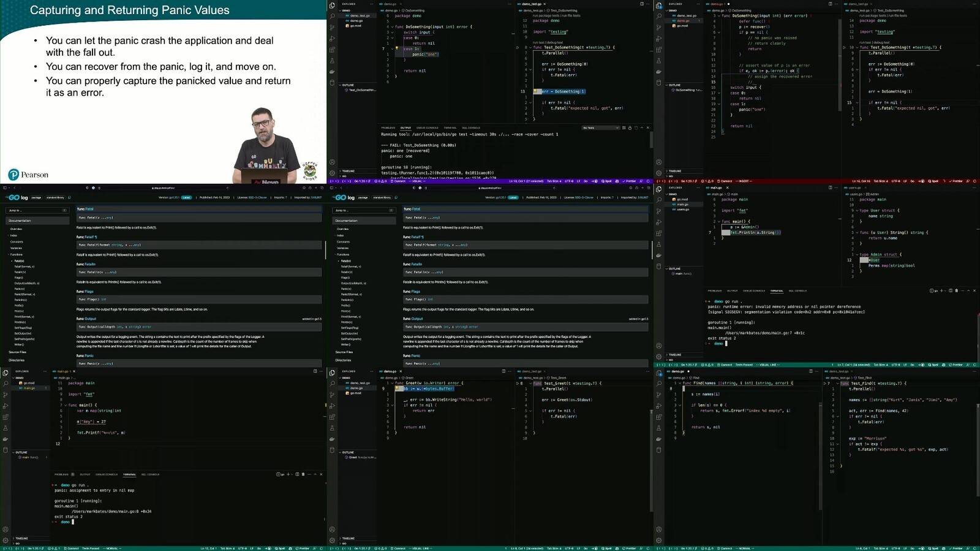Screen dimensions: 980x551
Task: Click Prettier status item in nil map panic frame
Action: click(x=303, y=549)
